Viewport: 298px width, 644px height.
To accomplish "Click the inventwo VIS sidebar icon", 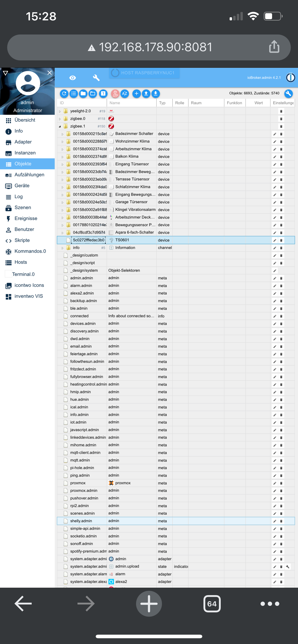I will (8, 297).
